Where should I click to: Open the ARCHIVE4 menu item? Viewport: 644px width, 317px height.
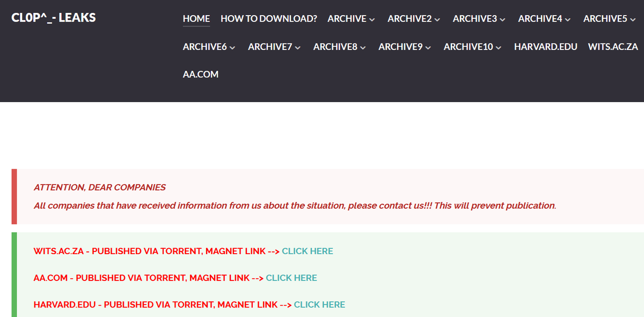540,18
